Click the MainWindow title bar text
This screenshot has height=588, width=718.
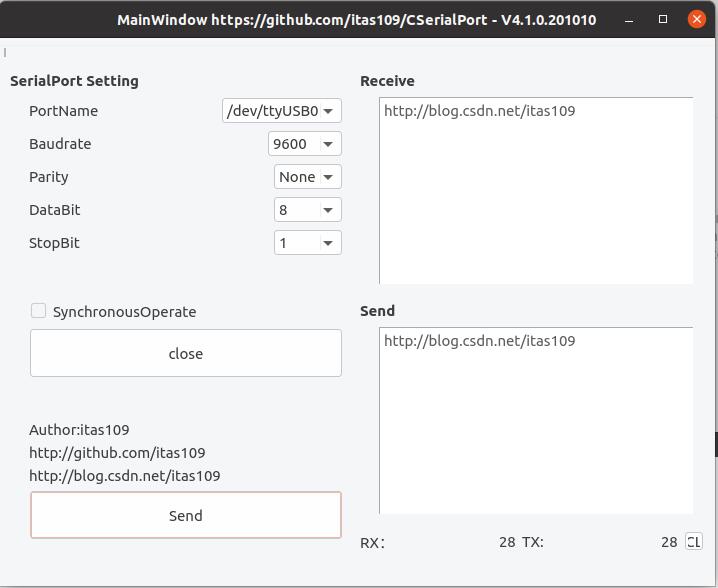pyautogui.click(x=356, y=20)
